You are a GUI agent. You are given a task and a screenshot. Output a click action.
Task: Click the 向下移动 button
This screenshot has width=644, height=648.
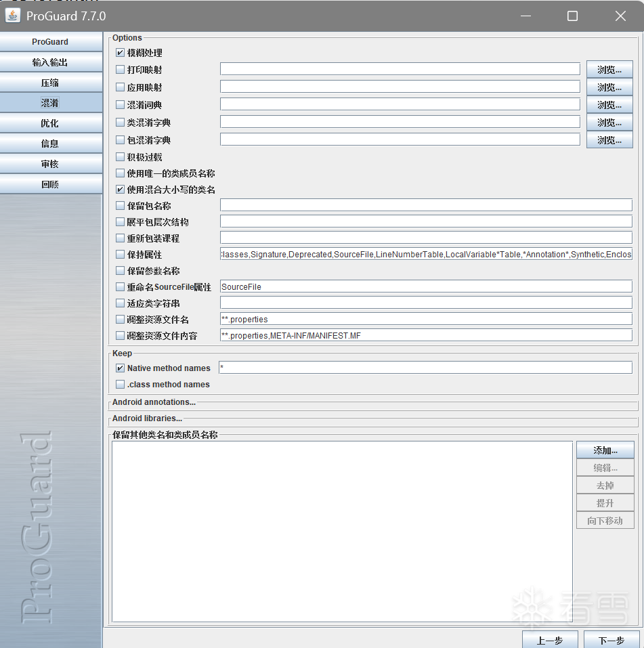[605, 521]
